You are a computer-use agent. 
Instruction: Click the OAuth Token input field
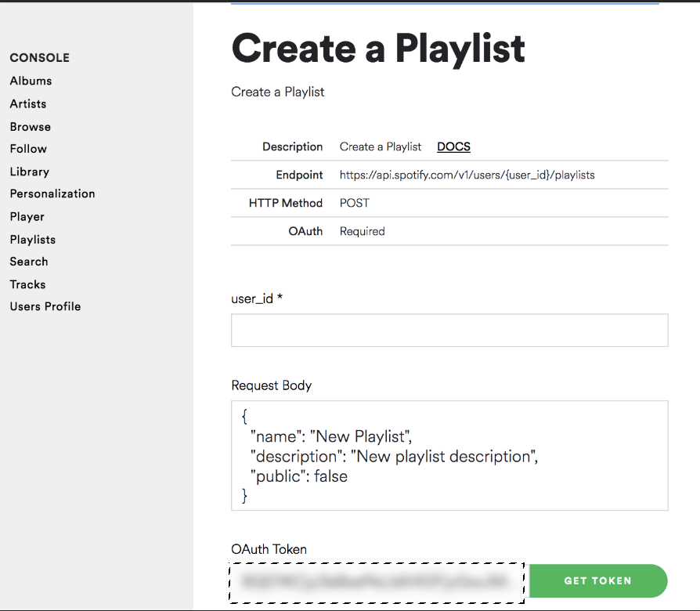coord(377,583)
